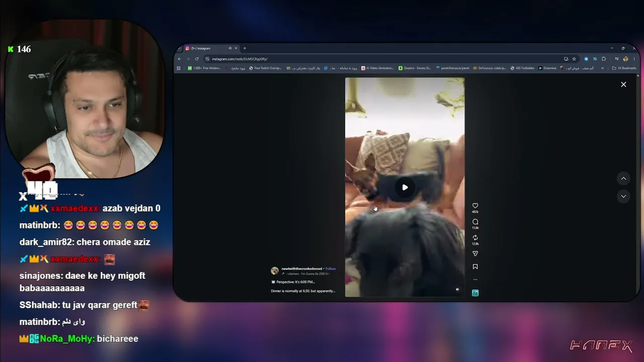Share the reel with the paper plane icon
The width and height of the screenshot is (644, 362).
coord(475,254)
